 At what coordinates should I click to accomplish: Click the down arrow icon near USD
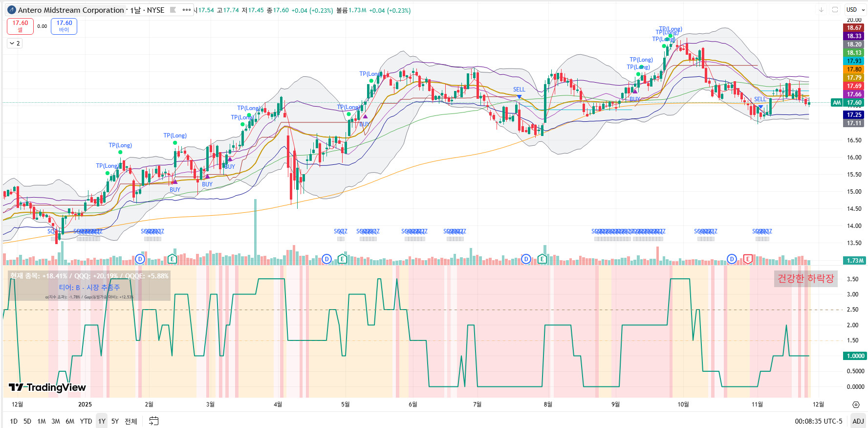click(821, 10)
